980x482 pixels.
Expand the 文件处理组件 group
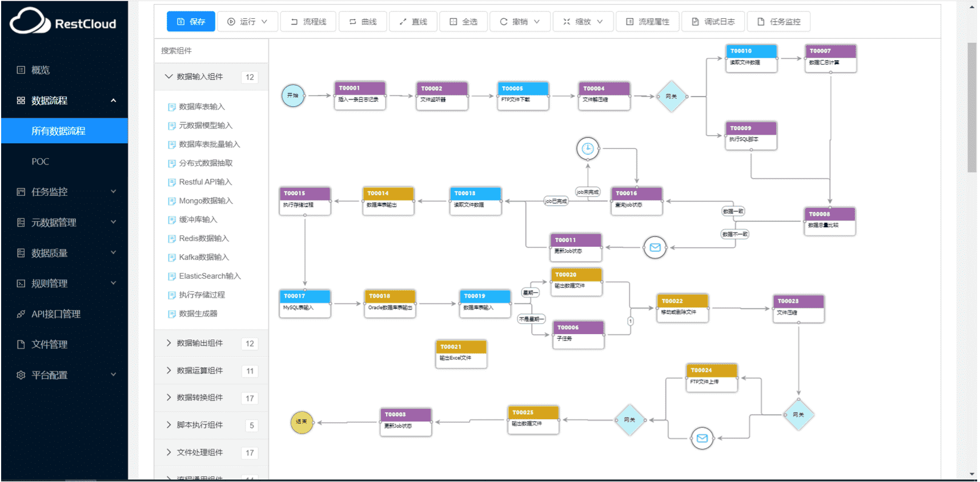click(x=211, y=453)
